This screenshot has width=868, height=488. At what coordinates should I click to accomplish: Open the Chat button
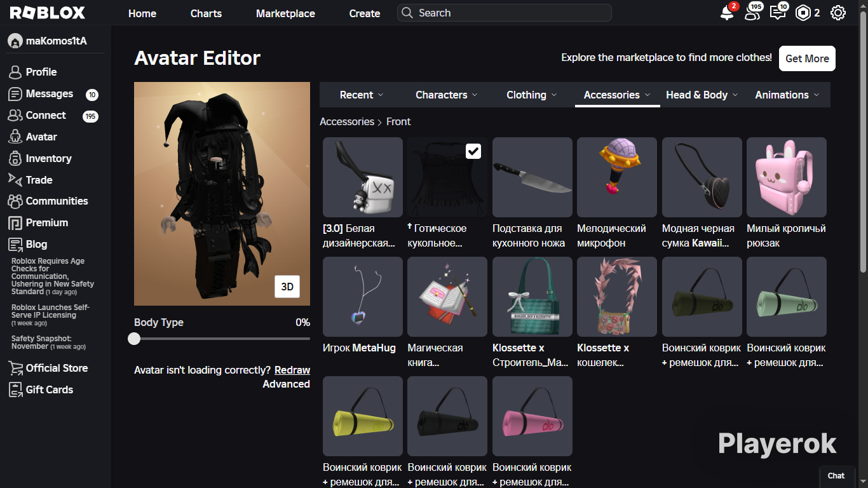(836, 476)
